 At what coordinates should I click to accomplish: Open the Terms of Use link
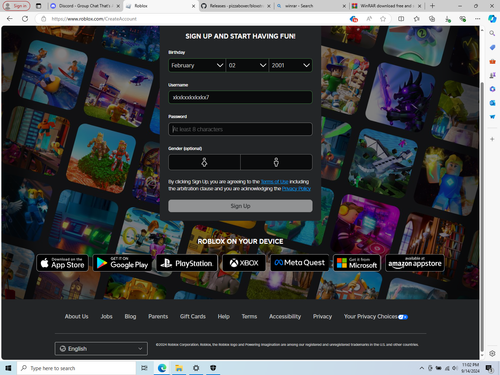click(274, 182)
